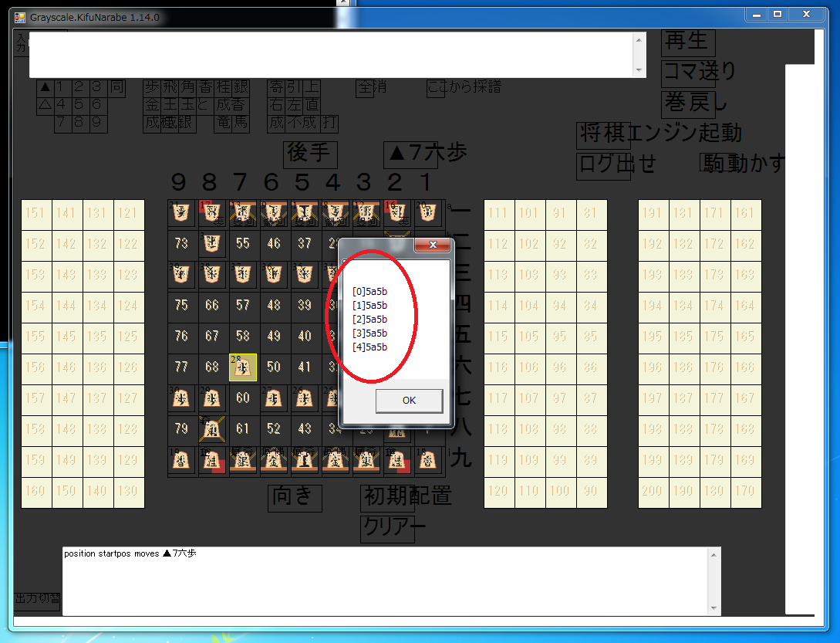Select the top-row knight piece numbered 17

point(212,213)
